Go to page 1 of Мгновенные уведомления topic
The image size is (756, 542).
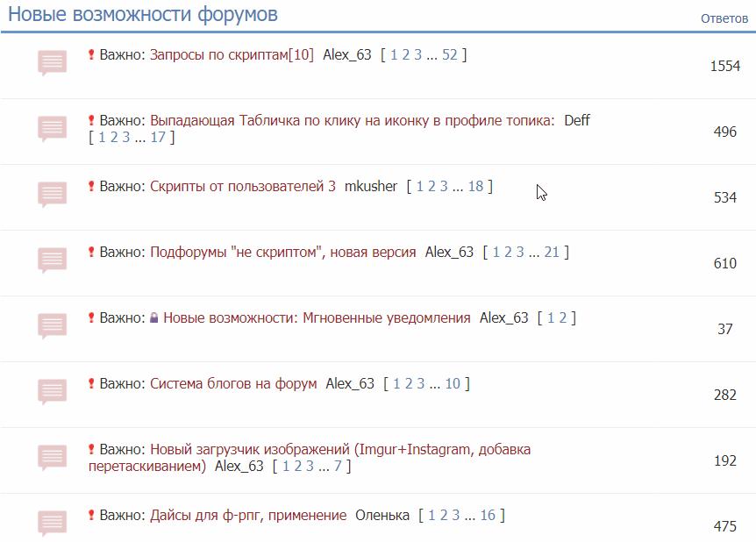click(x=551, y=318)
